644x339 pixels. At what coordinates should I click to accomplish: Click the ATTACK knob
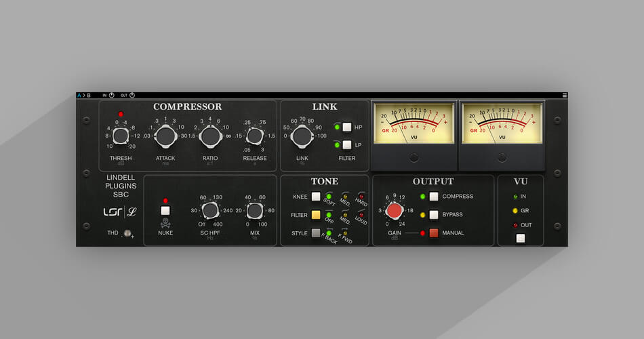(x=165, y=136)
